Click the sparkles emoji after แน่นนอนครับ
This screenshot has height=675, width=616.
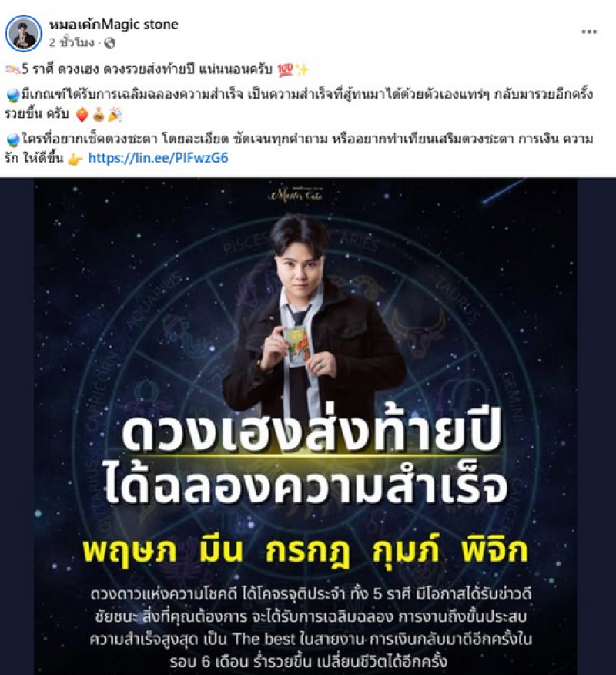tap(302, 69)
